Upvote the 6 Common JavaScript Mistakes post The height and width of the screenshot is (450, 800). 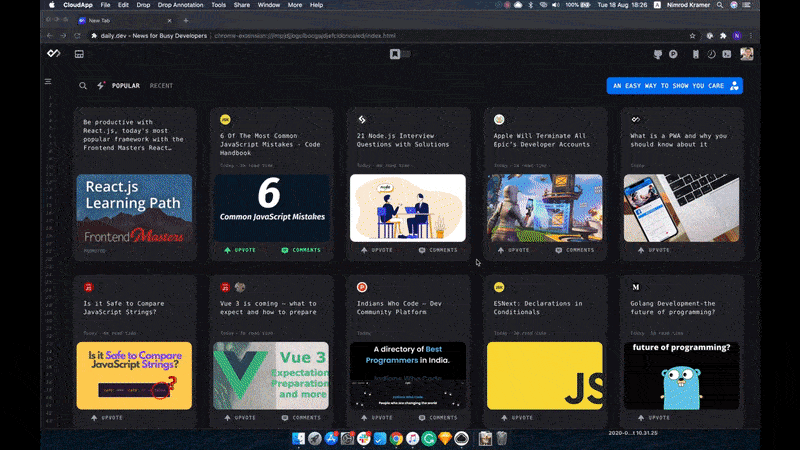[240, 250]
